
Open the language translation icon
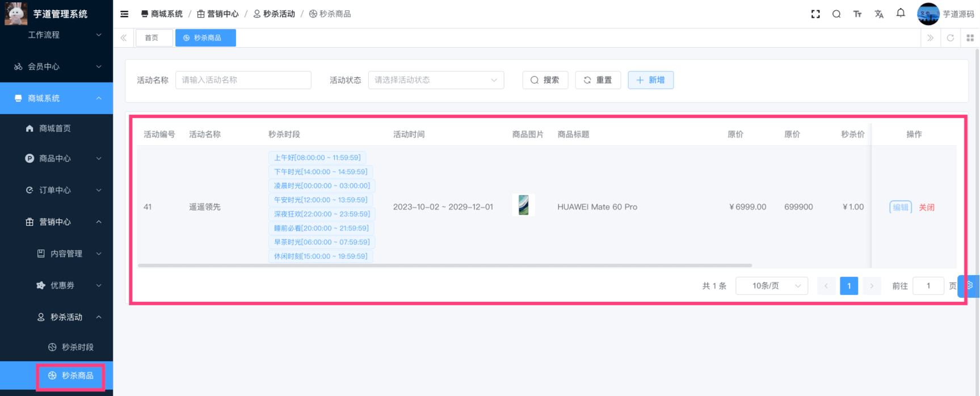[879, 14]
